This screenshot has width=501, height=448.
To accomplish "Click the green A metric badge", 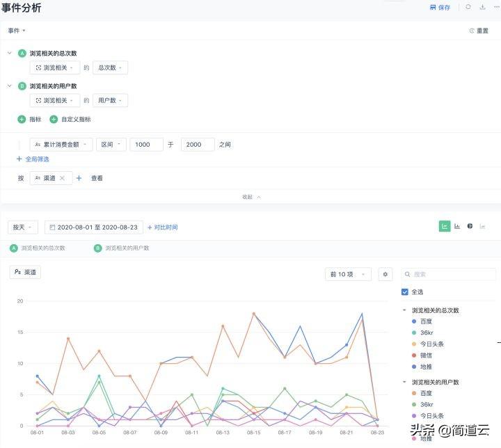I will 22,54.
